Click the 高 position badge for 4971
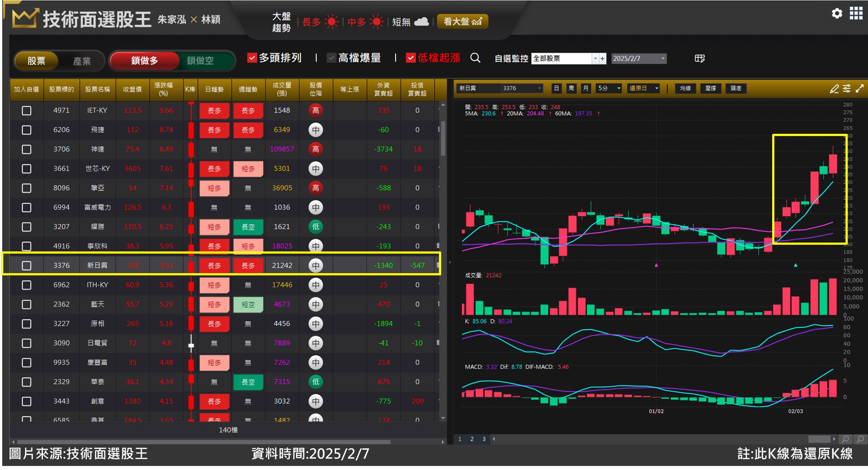This screenshot has height=470, width=868. (x=316, y=110)
